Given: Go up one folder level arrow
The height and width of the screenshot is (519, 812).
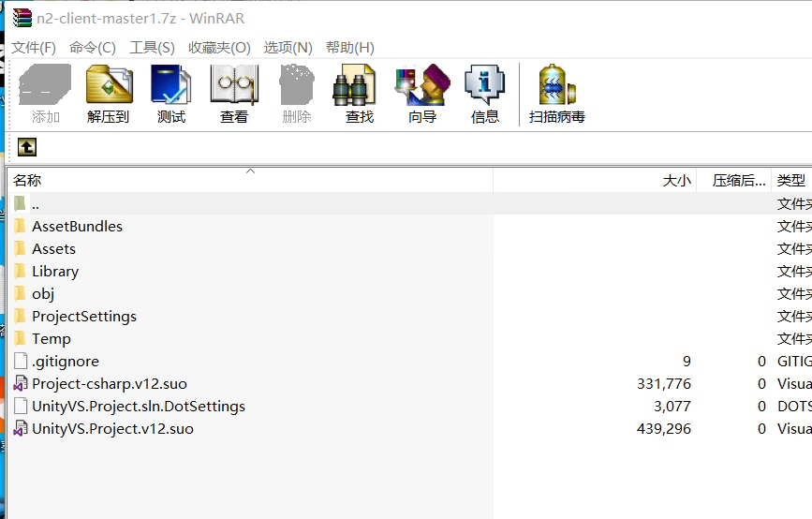Looking at the screenshot, I should point(27,147).
